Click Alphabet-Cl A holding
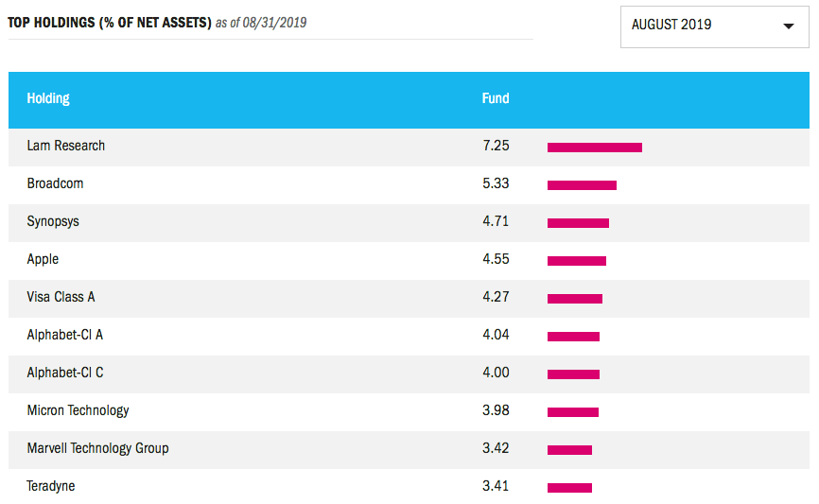 tap(64, 334)
